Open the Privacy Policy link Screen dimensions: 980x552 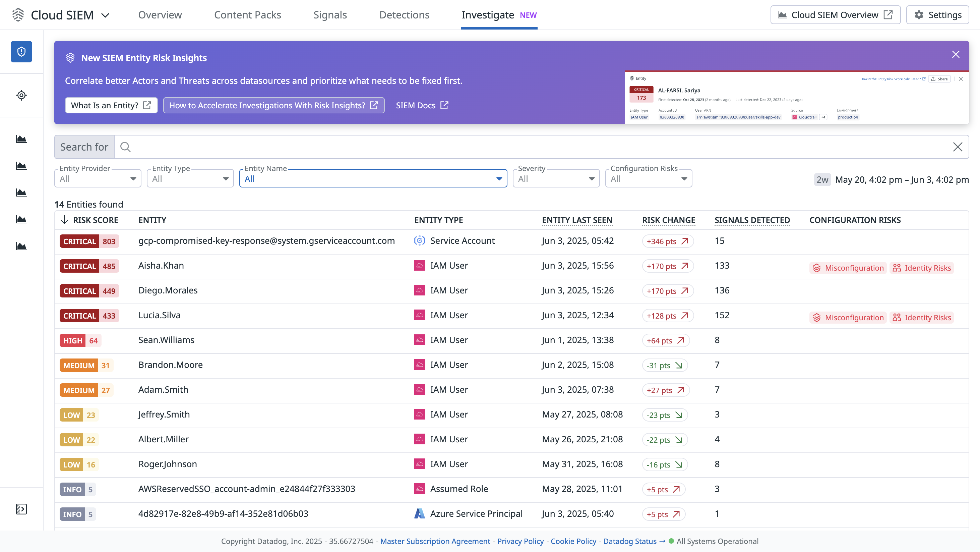tap(520, 541)
